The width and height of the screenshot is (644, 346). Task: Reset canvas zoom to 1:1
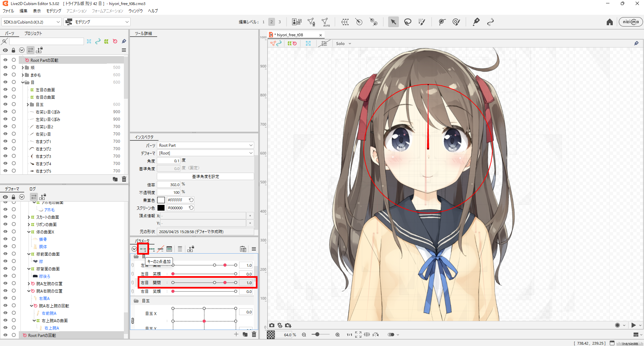(350, 335)
